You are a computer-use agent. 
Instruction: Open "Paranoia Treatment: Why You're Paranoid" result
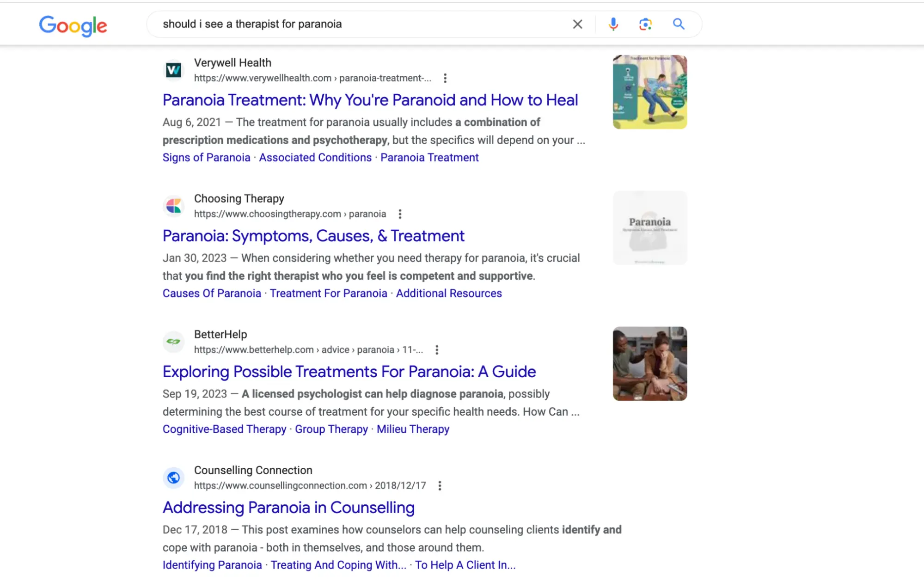pos(370,100)
